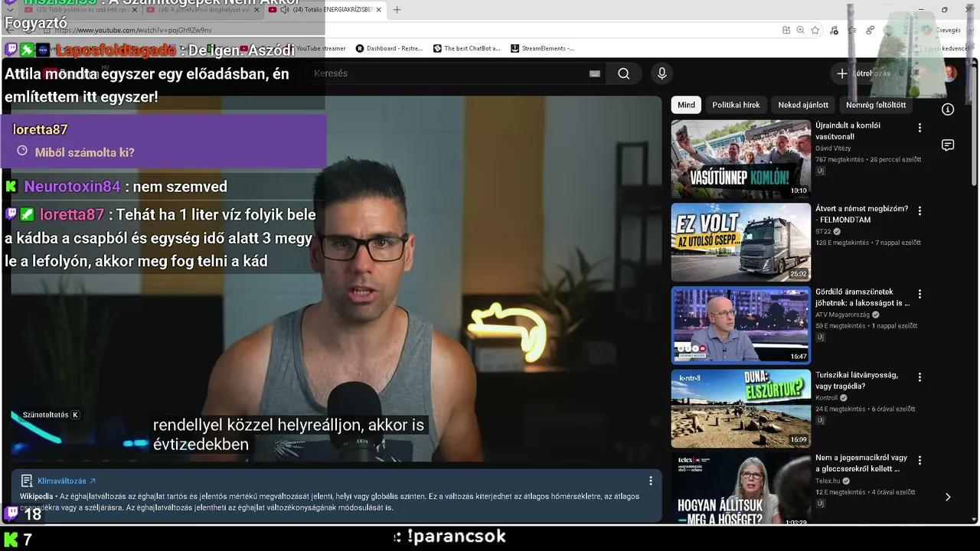The image size is (980, 551).
Task: Start voice search with the microphone icon
Action: coord(662,73)
